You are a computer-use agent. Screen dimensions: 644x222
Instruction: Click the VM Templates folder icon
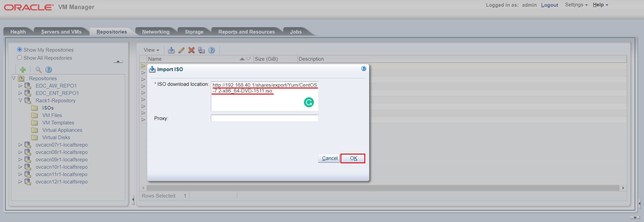click(x=34, y=123)
